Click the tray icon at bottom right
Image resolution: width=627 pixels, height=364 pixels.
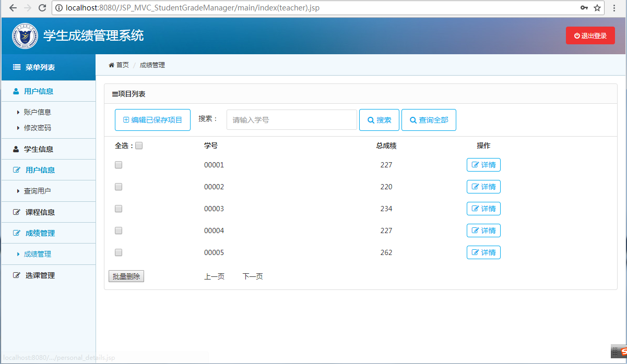619,351
